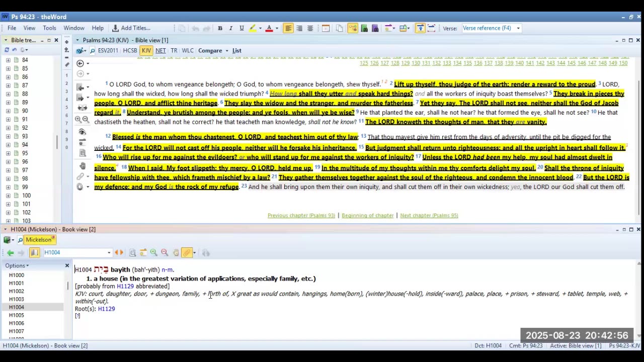
Task: Select H1005 in topics list
Action: [16, 315]
